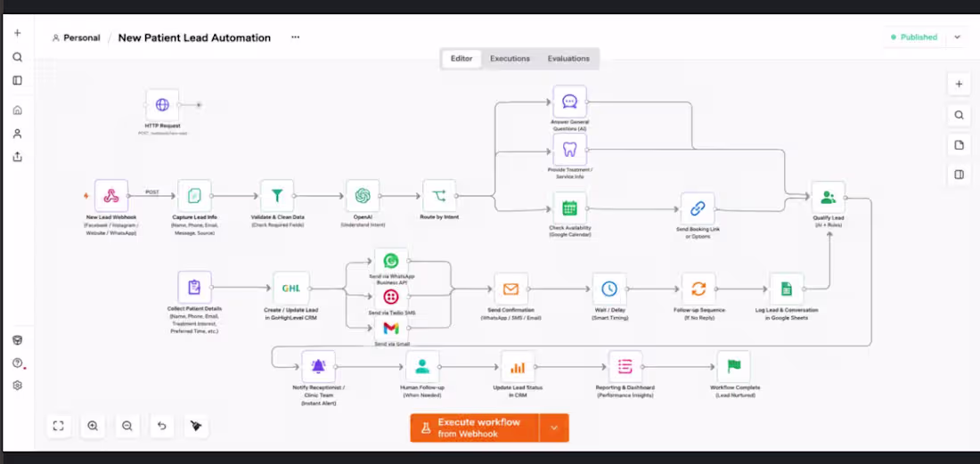Switch to the Evaluations tab
This screenshot has width=980, height=464.
coord(568,59)
